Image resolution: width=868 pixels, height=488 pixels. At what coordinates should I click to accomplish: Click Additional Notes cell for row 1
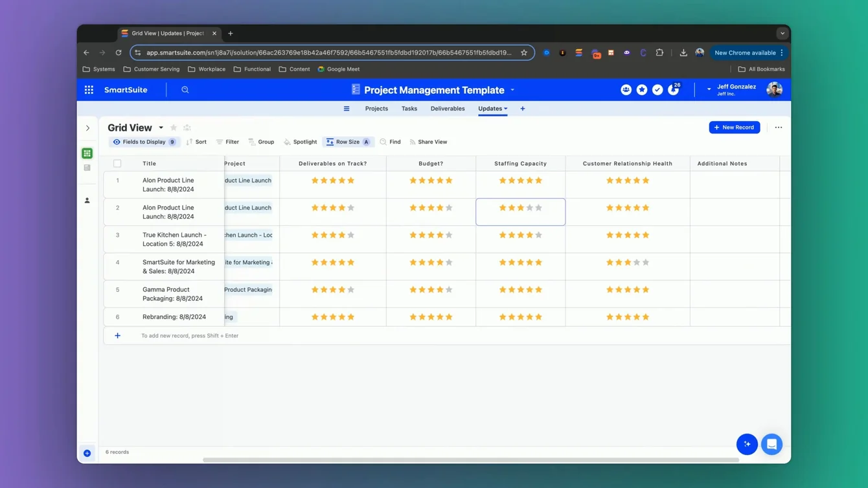pos(735,184)
